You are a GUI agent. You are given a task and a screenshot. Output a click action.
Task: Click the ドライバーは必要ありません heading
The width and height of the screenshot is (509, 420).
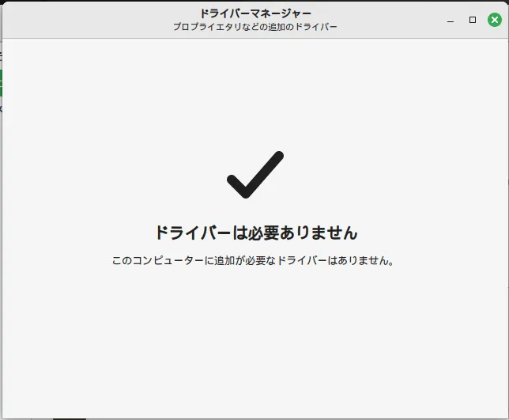click(x=254, y=233)
